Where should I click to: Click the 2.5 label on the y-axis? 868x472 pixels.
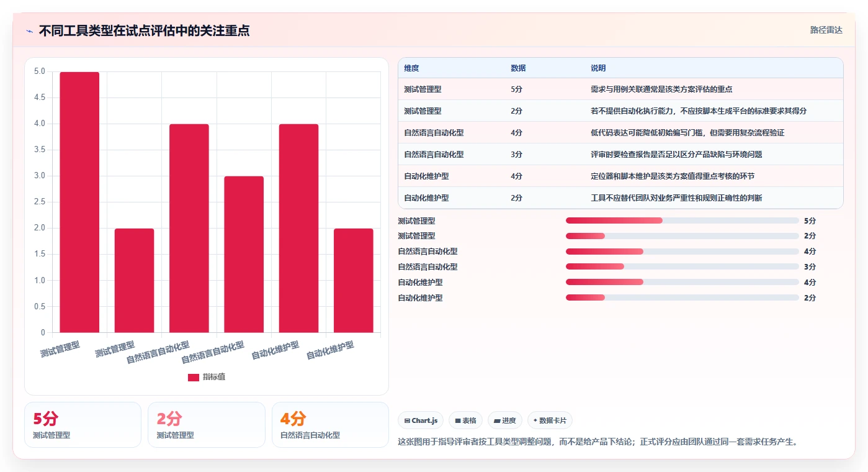(x=40, y=202)
